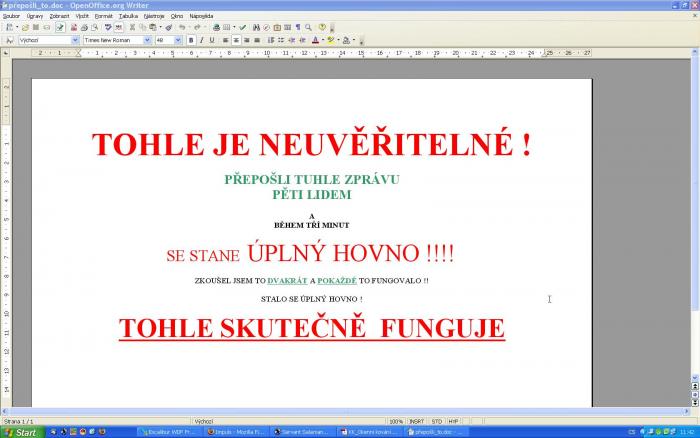
Task: Open the Tabulka menu
Action: click(128, 16)
